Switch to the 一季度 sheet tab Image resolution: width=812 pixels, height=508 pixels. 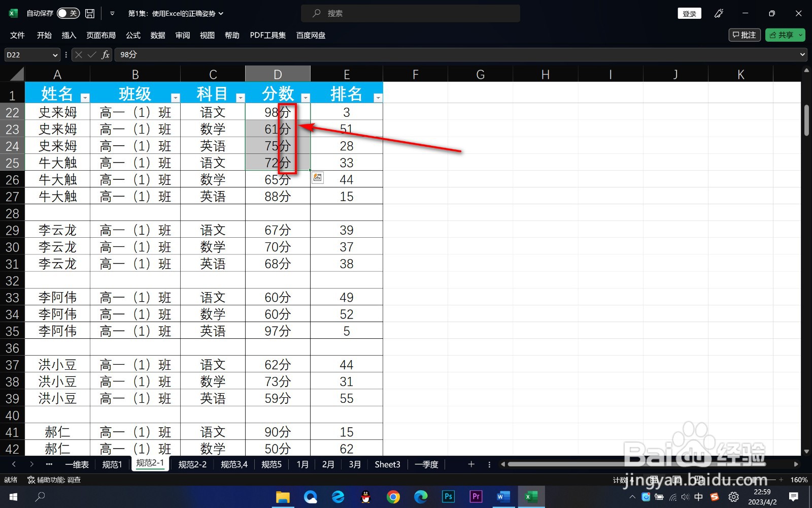426,464
